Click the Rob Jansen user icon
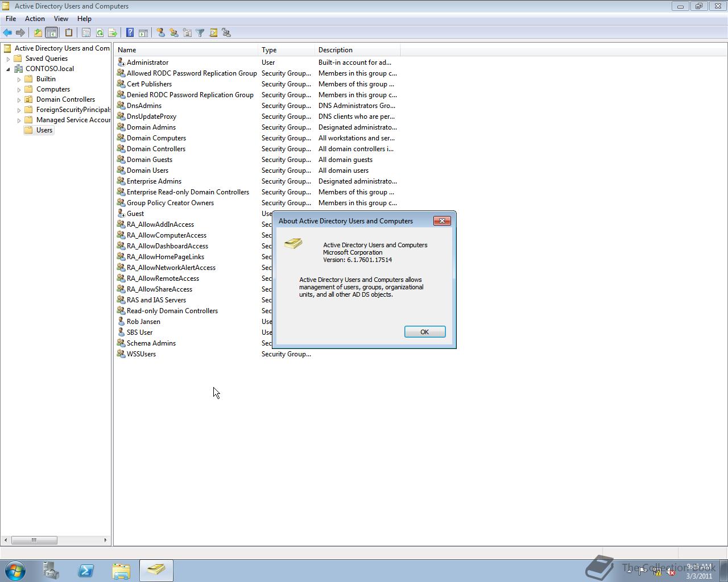728x582 pixels. click(121, 322)
